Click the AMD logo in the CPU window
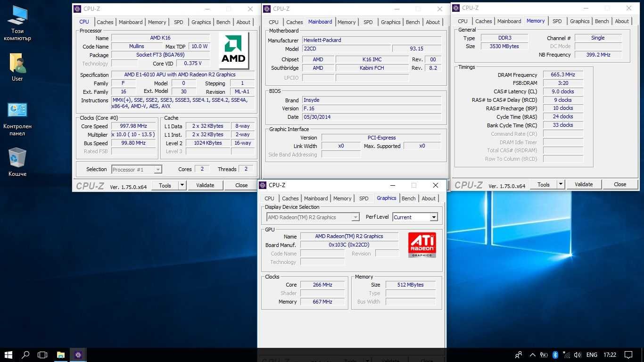 [x=233, y=50]
